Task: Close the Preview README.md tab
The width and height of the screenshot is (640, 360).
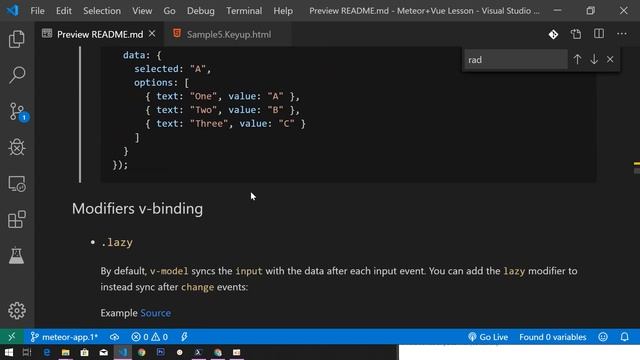Action: pyautogui.click(x=152, y=34)
